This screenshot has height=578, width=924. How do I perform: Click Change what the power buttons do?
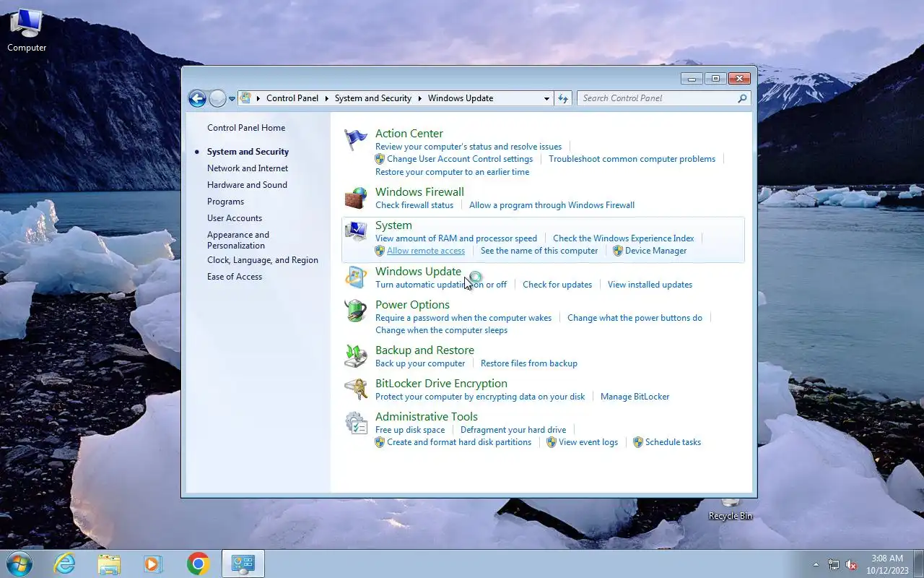click(x=635, y=318)
